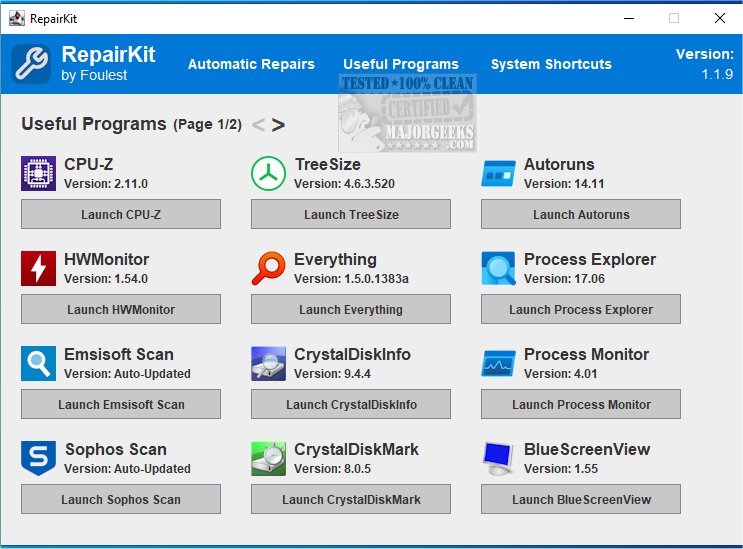This screenshot has height=549, width=743.
Task: Click the 'Version: 1.5.0.1383a' Everything text
Action: (351, 279)
